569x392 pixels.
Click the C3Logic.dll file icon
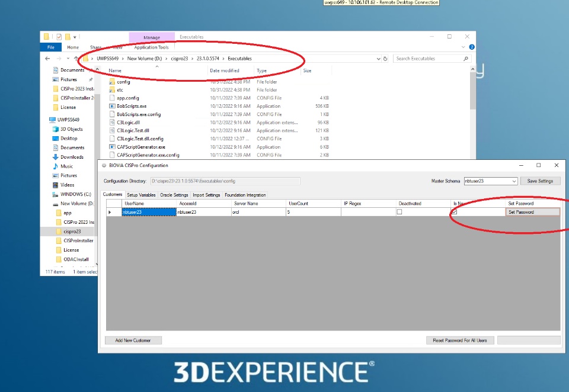[112, 122]
